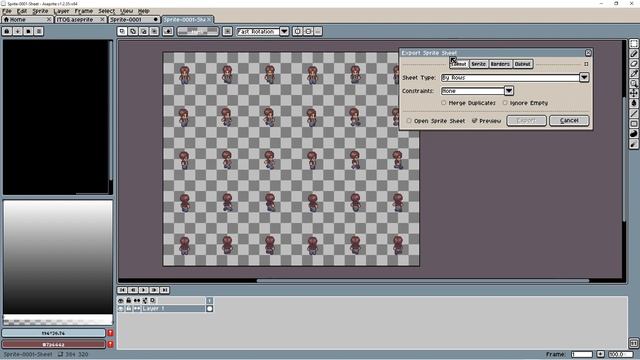
Task: Click the transparent color option icon
Action: click(x=168, y=31)
